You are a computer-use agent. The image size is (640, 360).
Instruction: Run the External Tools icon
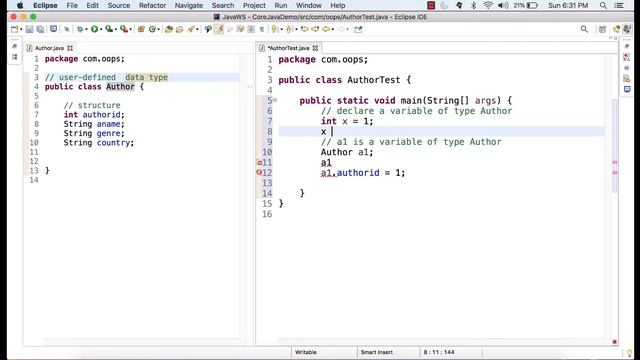tap(124, 29)
